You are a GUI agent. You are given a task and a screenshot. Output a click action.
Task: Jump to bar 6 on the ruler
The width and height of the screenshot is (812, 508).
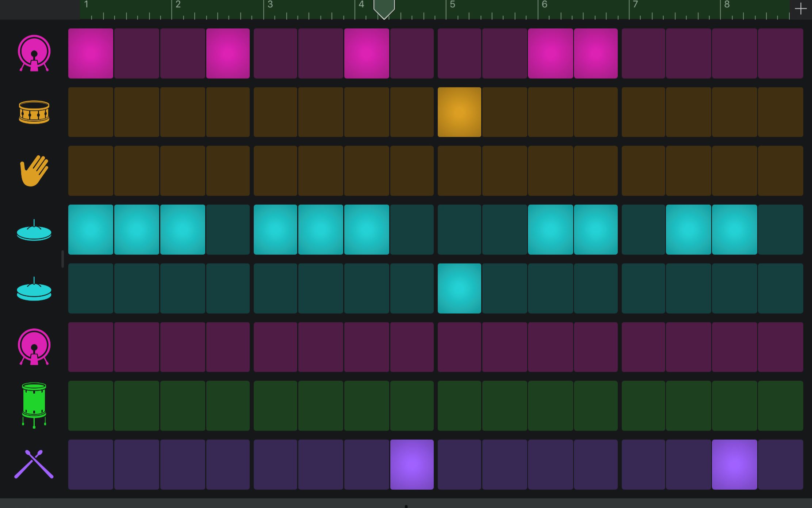pyautogui.click(x=544, y=5)
